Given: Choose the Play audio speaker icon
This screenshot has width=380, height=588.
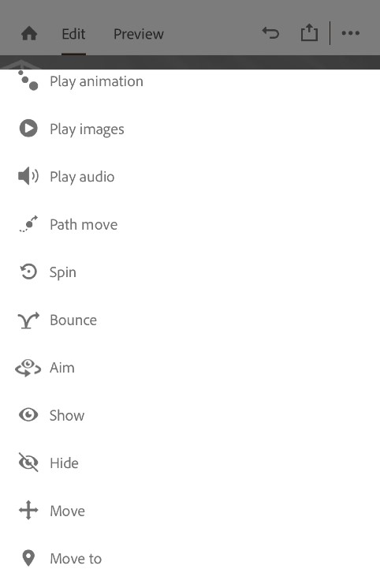Looking at the screenshot, I should [28, 176].
